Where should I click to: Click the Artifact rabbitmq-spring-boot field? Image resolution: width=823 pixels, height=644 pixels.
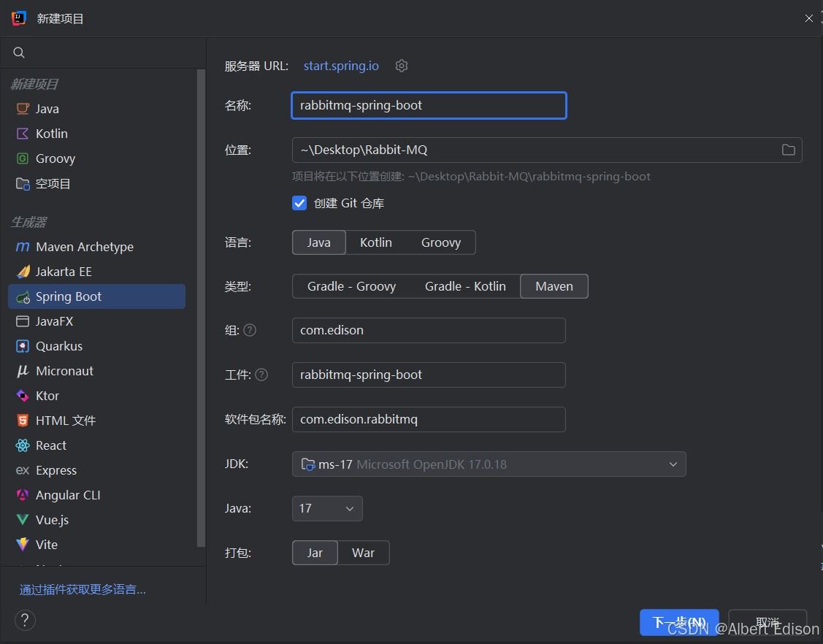pyautogui.click(x=429, y=375)
